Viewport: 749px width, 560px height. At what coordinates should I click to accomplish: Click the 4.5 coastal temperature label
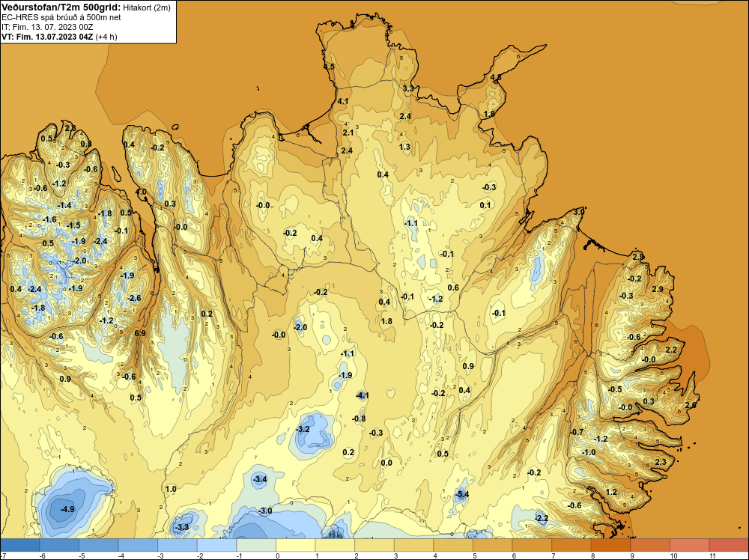pos(329,67)
